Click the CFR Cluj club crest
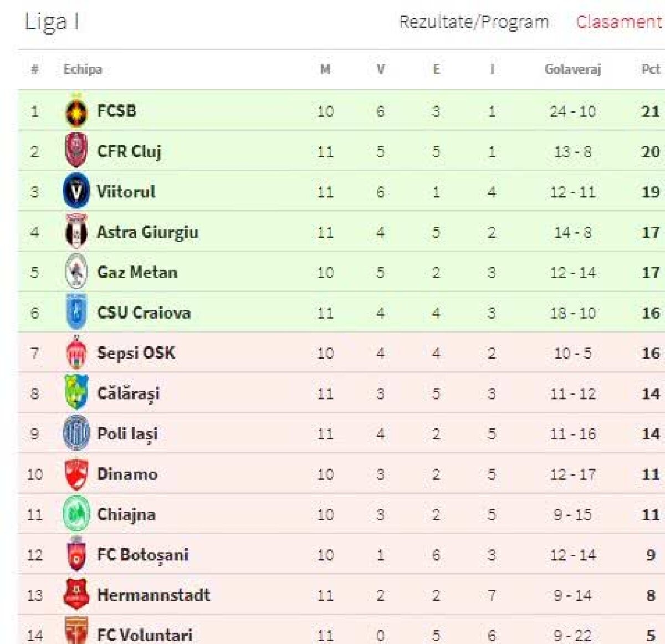The image size is (665, 644). 76,151
